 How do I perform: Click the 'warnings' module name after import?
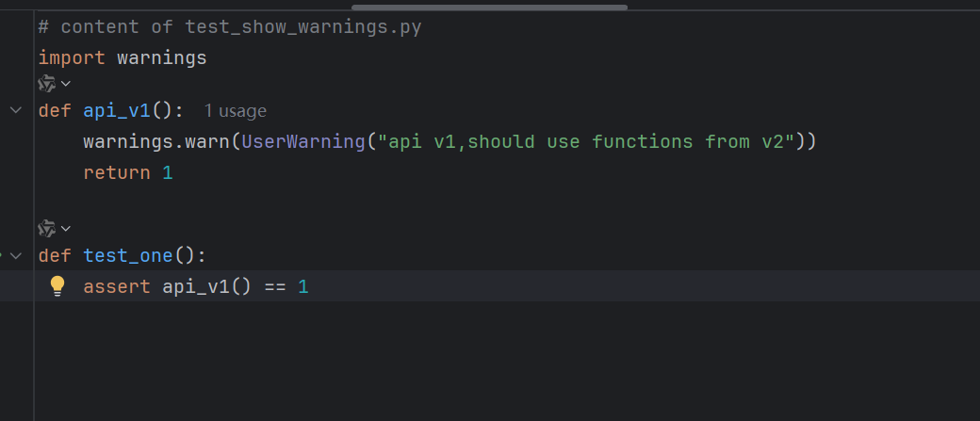click(162, 58)
